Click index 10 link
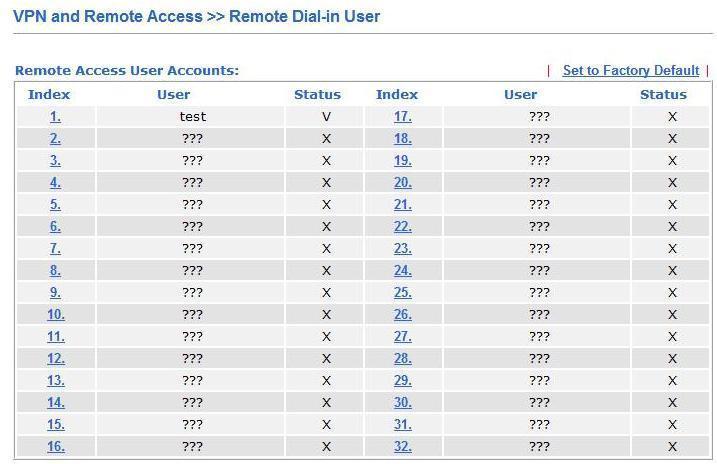 coord(56,315)
